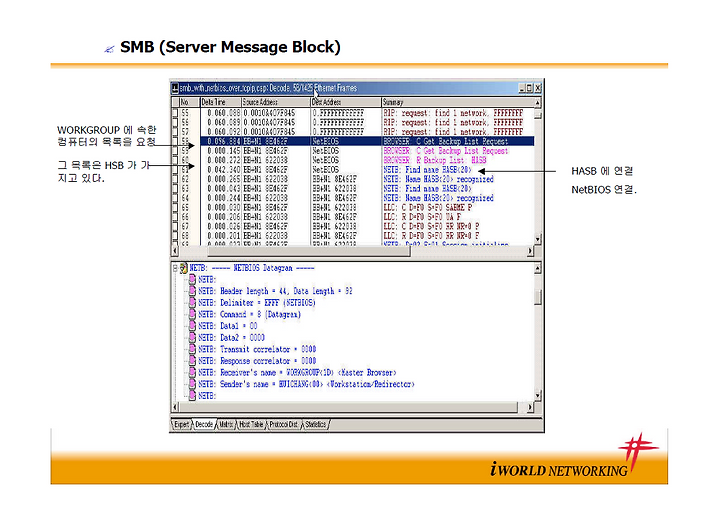Click the field icon beside Data1 = 00
This screenshot has width=720, height=506.
tap(192, 326)
